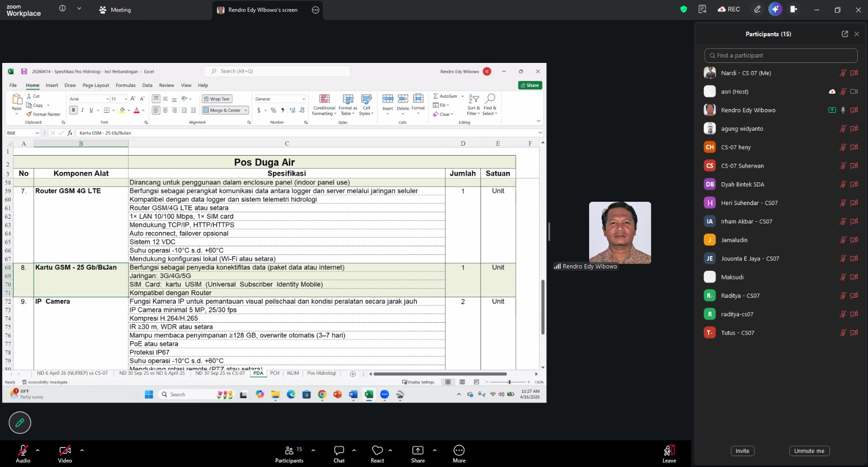
Task: Toggle muted mic for agung widyanto
Action: point(843,129)
